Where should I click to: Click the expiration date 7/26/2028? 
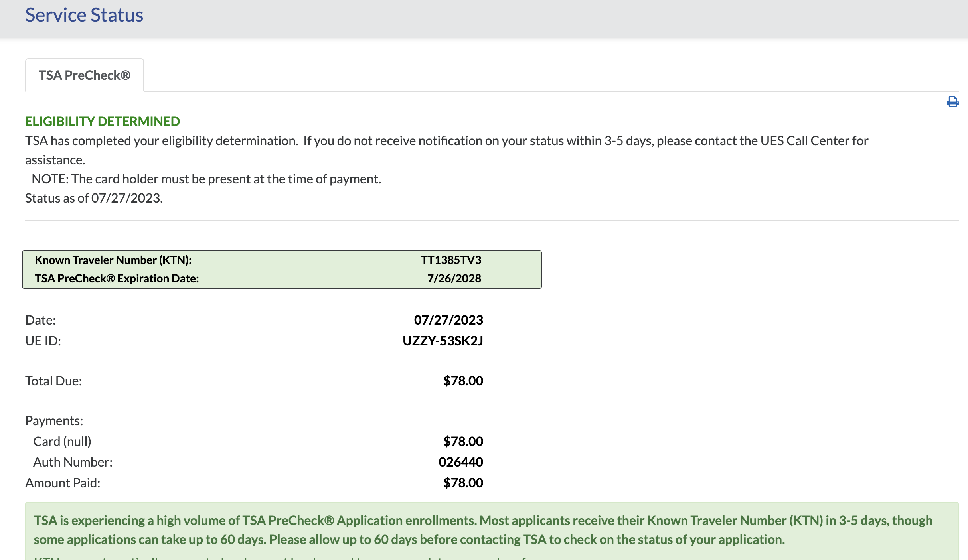coord(454,278)
